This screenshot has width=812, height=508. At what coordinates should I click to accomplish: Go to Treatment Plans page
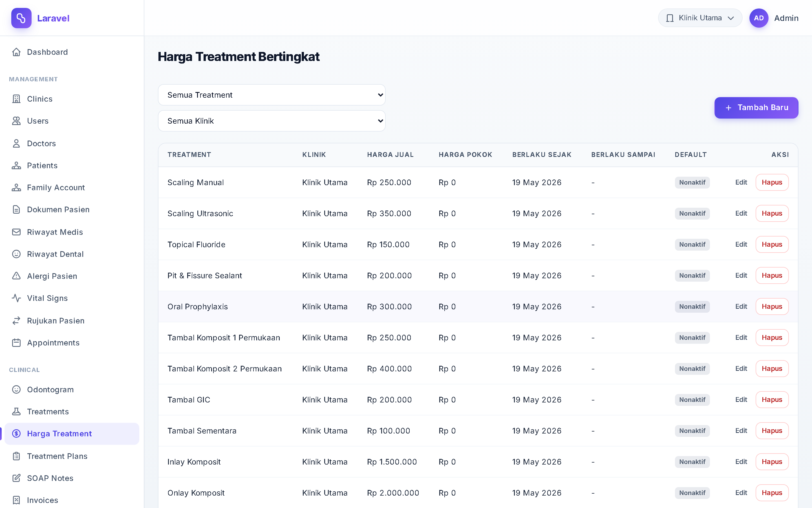coord(72,456)
